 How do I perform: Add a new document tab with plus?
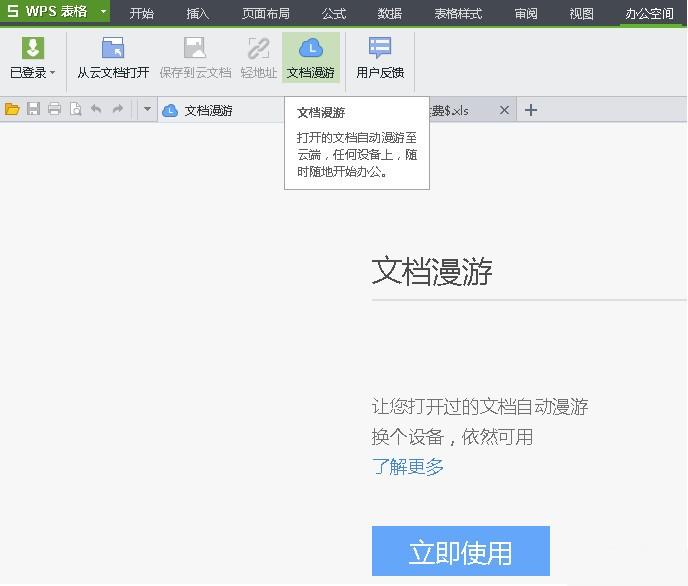tap(531, 110)
